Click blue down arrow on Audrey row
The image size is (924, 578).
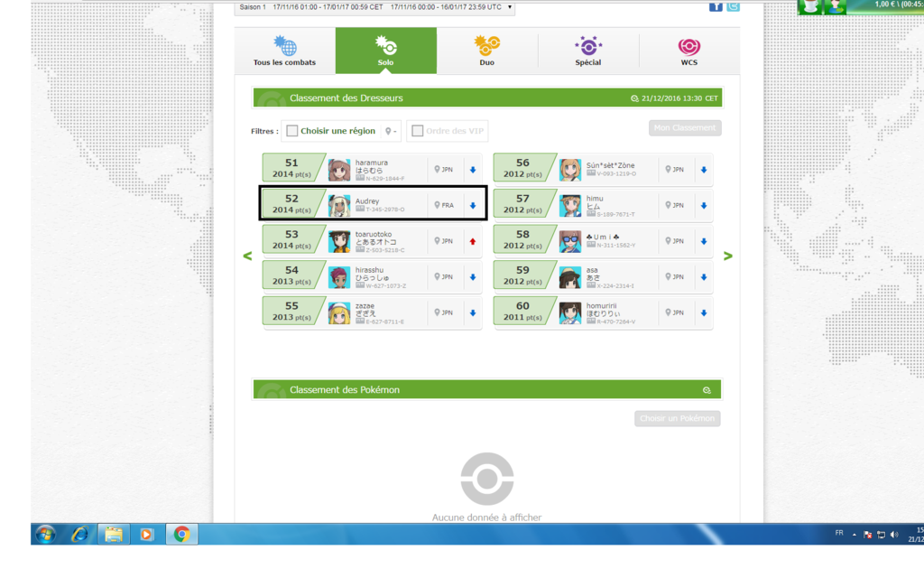(x=473, y=206)
